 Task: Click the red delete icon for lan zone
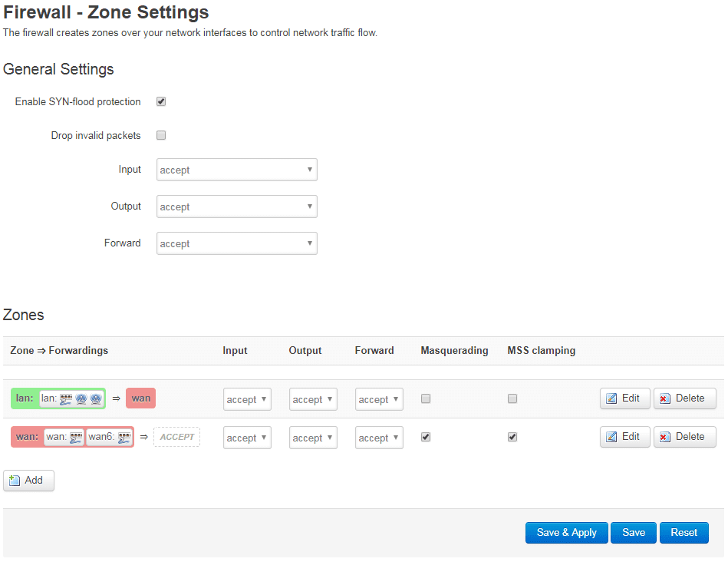665,398
